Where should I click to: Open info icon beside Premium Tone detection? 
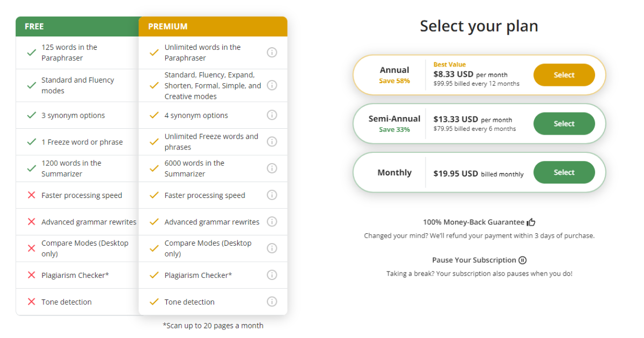click(272, 302)
